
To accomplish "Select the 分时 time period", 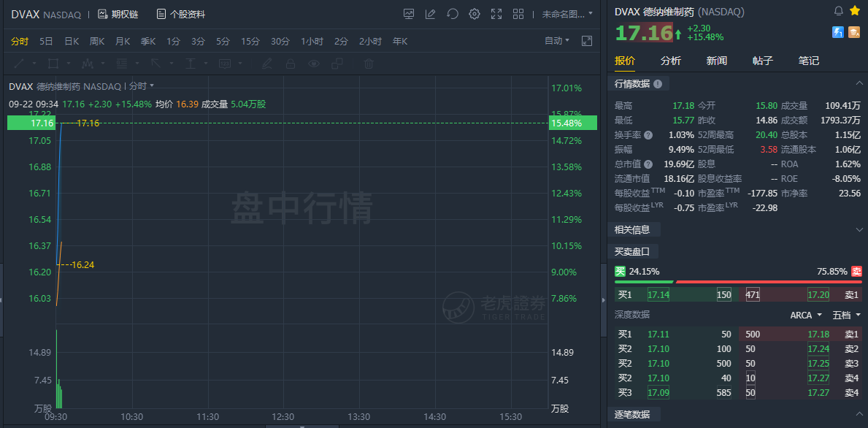I will [x=20, y=41].
